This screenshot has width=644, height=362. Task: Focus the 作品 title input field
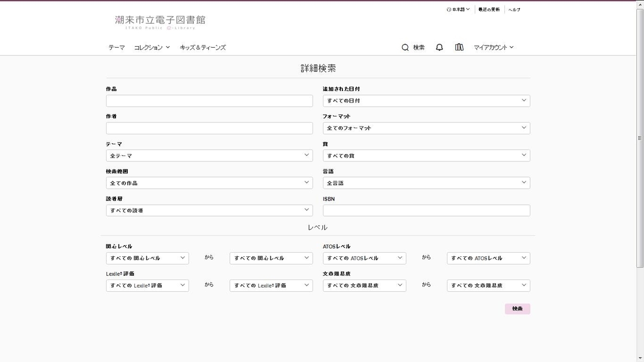tap(209, 101)
